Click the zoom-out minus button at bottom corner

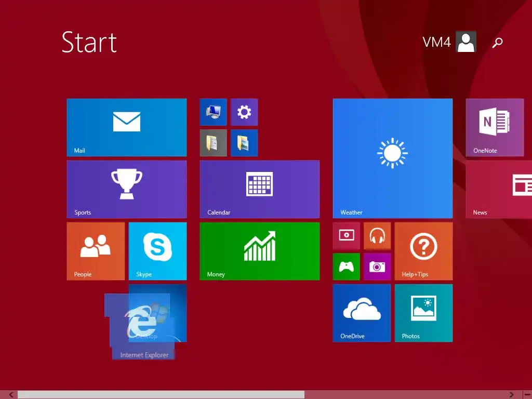pyautogui.click(x=527, y=395)
